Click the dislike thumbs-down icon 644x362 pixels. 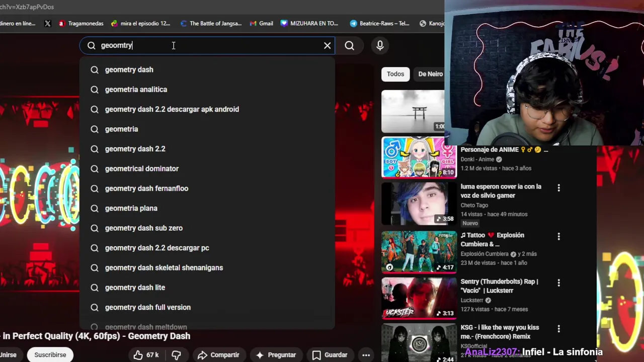pos(176,355)
